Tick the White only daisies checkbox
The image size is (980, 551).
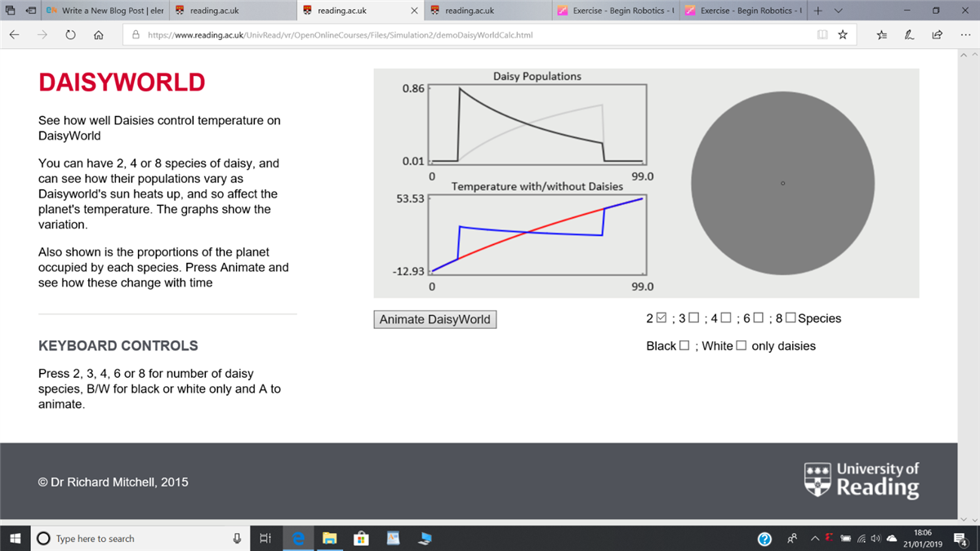(x=742, y=345)
